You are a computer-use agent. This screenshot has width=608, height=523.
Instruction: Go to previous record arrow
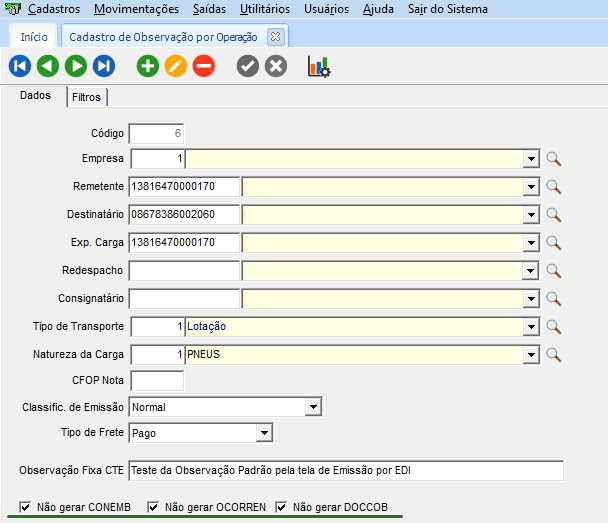[x=48, y=66]
